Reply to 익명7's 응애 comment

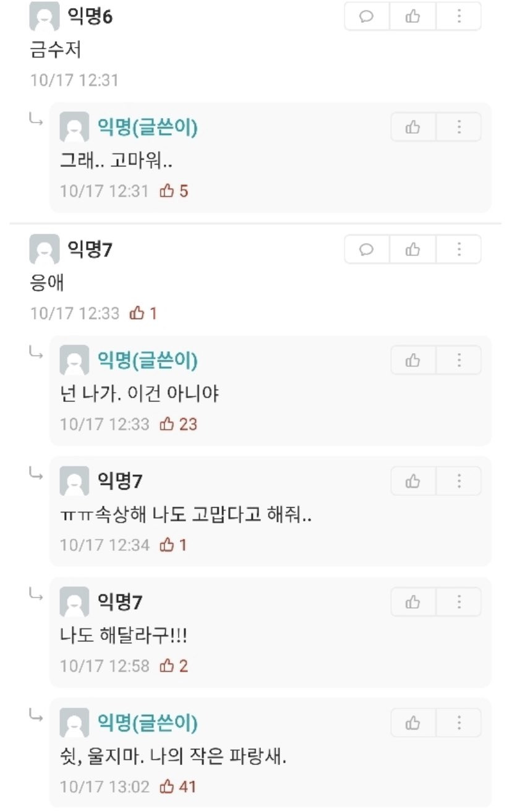pyautogui.click(x=367, y=249)
